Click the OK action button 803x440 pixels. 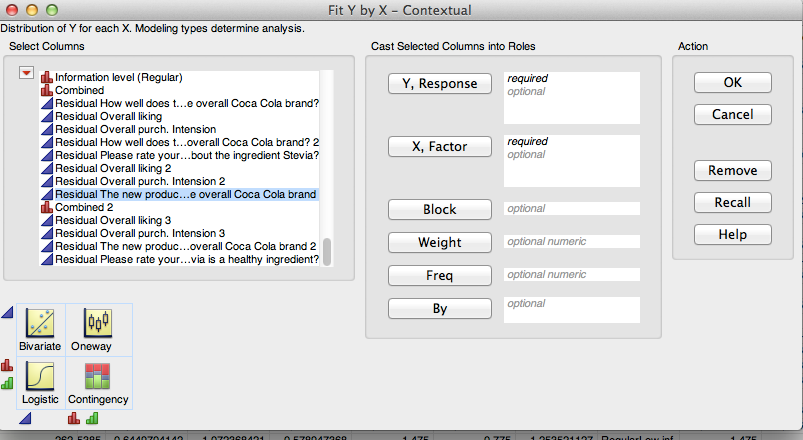click(732, 82)
